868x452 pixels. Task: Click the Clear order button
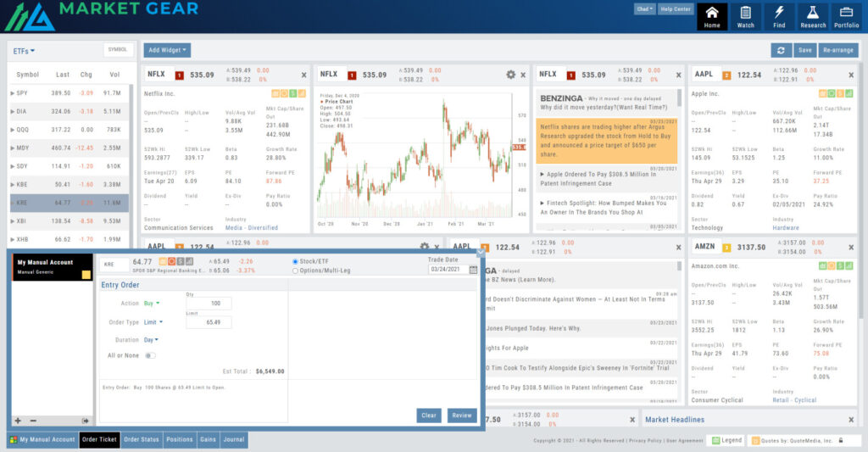[x=429, y=416]
